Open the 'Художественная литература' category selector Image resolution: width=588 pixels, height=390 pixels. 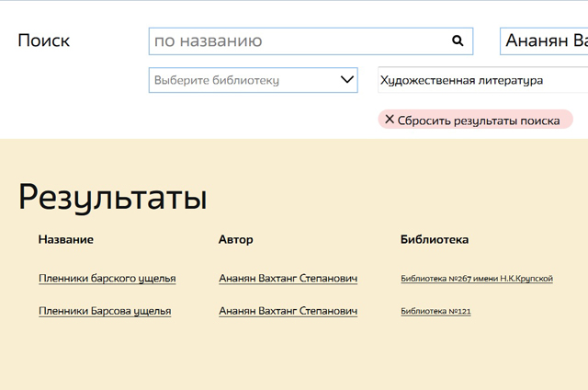(x=483, y=80)
